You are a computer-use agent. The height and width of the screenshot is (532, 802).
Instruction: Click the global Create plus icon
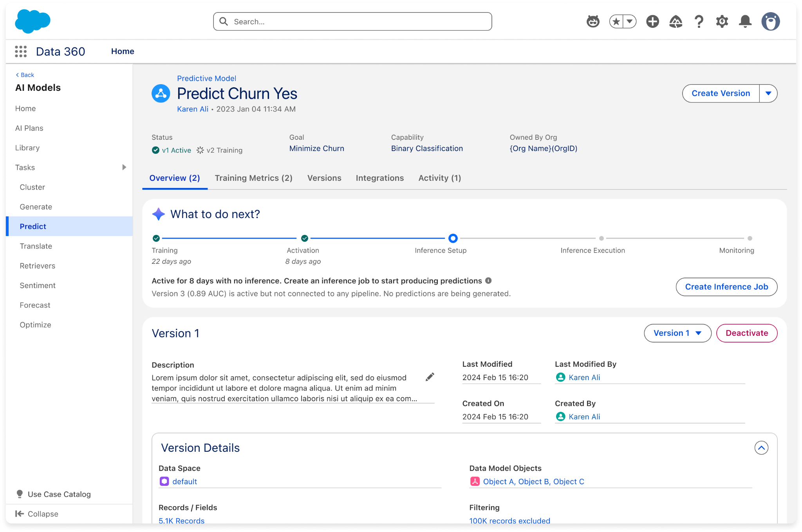[x=652, y=22]
